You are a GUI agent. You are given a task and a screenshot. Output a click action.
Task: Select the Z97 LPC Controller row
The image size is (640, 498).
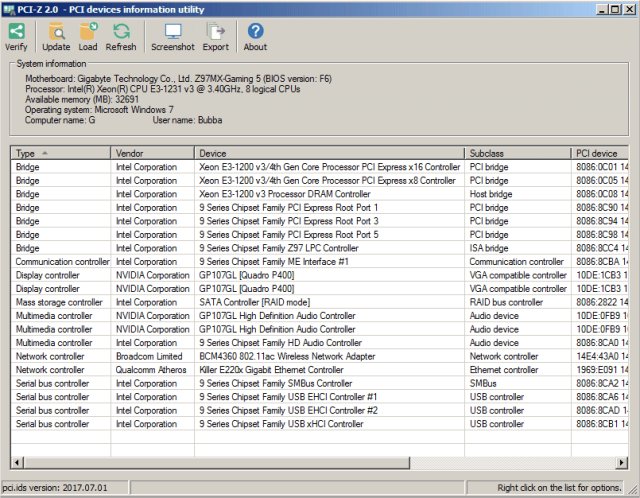point(319,248)
